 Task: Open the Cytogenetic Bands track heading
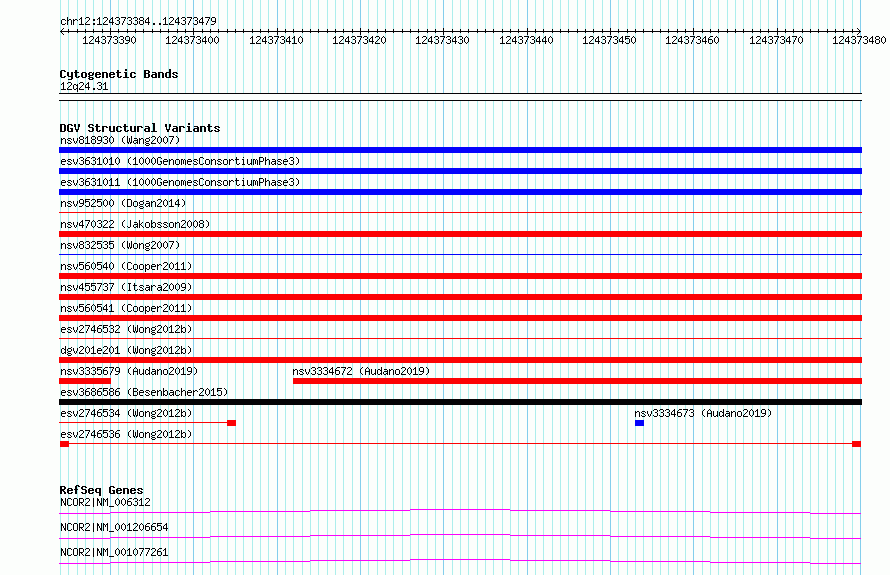coord(119,74)
